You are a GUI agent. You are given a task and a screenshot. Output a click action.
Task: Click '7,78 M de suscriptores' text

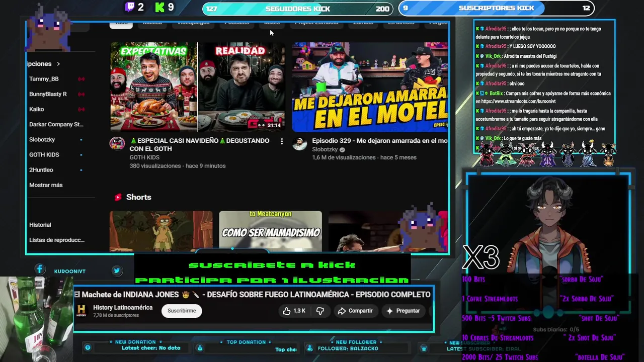[116, 315]
